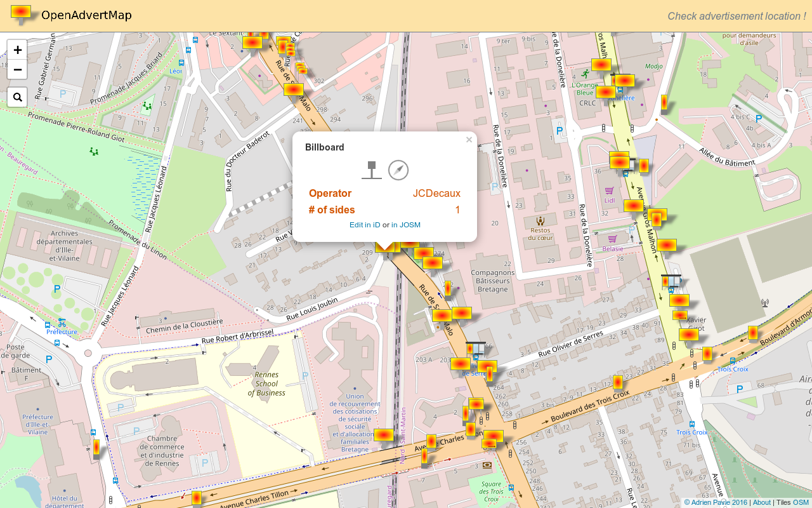Select the billboard marker next to number 302
The image size is (812, 508).
[x=293, y=90]
